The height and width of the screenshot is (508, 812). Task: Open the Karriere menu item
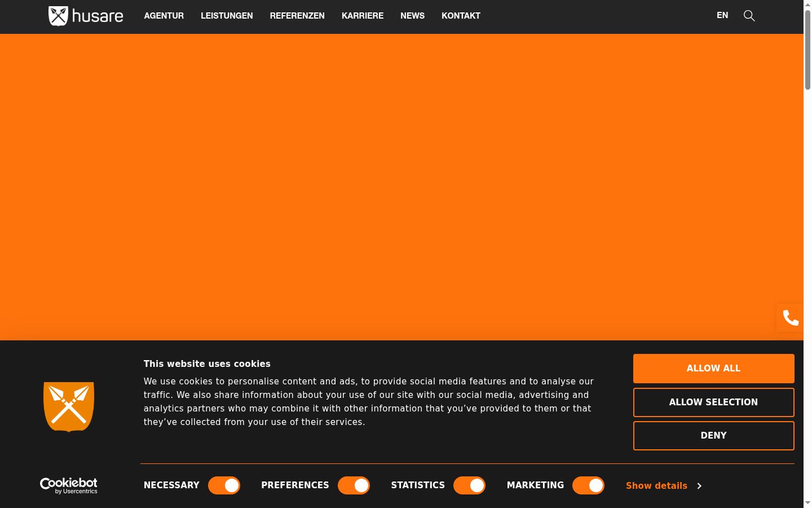363,16
